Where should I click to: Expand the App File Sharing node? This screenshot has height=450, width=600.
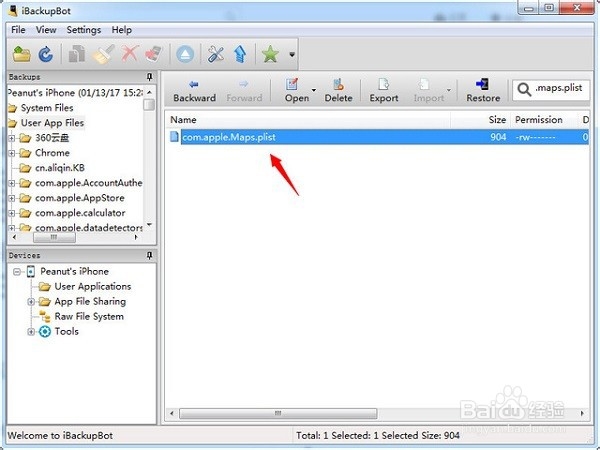[31, 302]
